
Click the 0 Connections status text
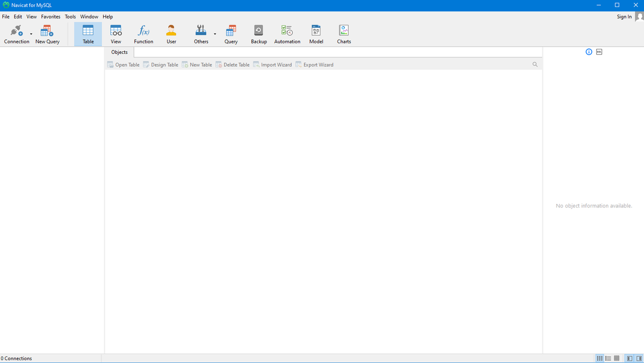pyautogui.click(x=17, y=358)
